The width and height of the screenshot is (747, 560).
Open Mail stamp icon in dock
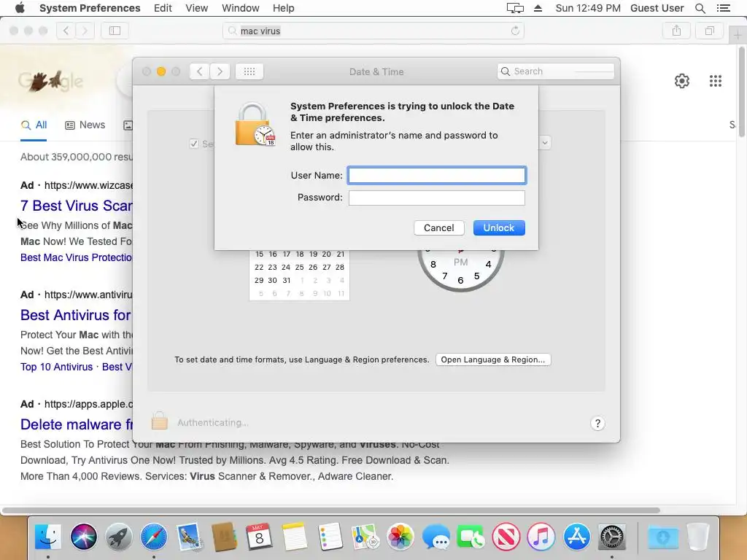tap(189, 537)
